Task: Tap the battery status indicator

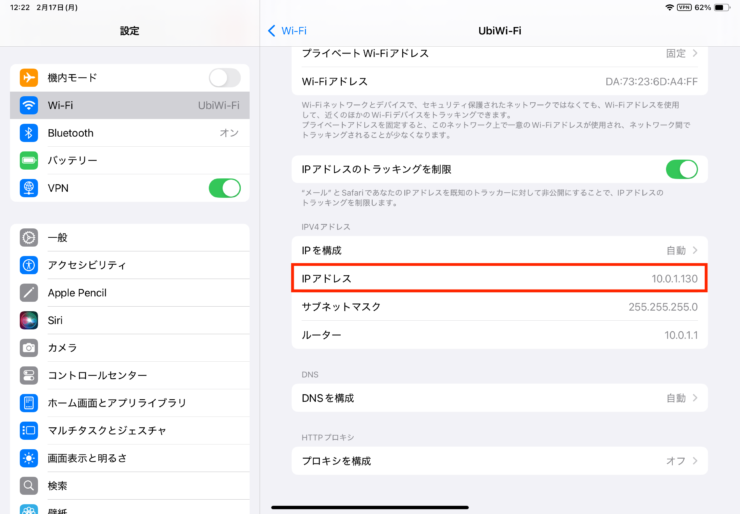Action: (x=722, y=7)
